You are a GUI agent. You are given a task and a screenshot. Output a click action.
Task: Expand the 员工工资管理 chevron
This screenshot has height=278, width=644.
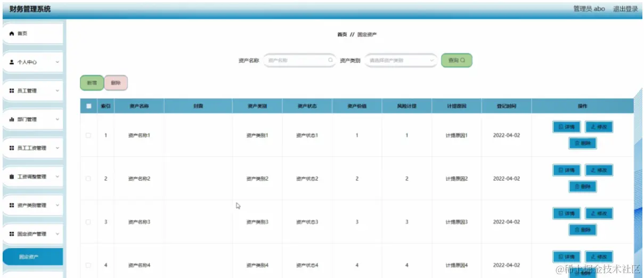click(x=58, y=148)
